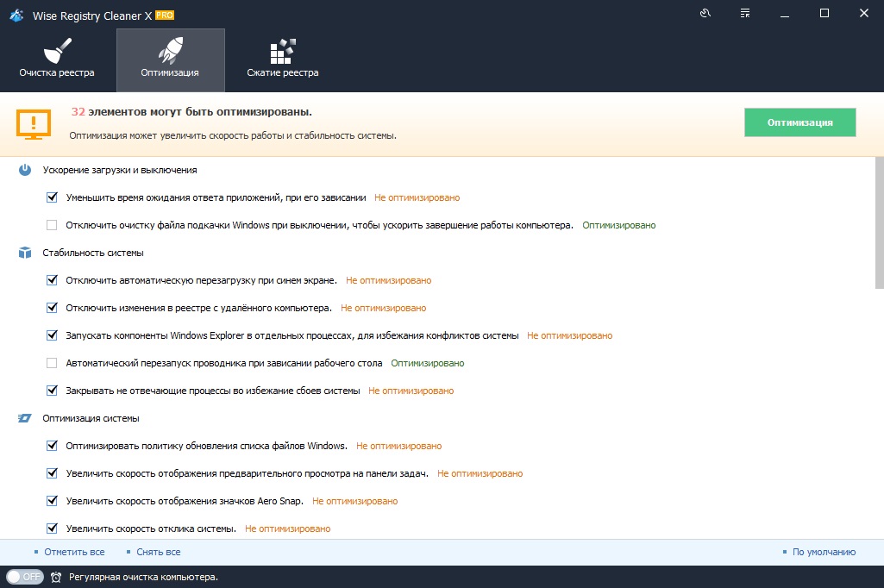Enable Отключить очистку файла подкачки Windows checkbox
Image resolution: width=884 pixels, height=588 pixels.
[x=52, y=225]
